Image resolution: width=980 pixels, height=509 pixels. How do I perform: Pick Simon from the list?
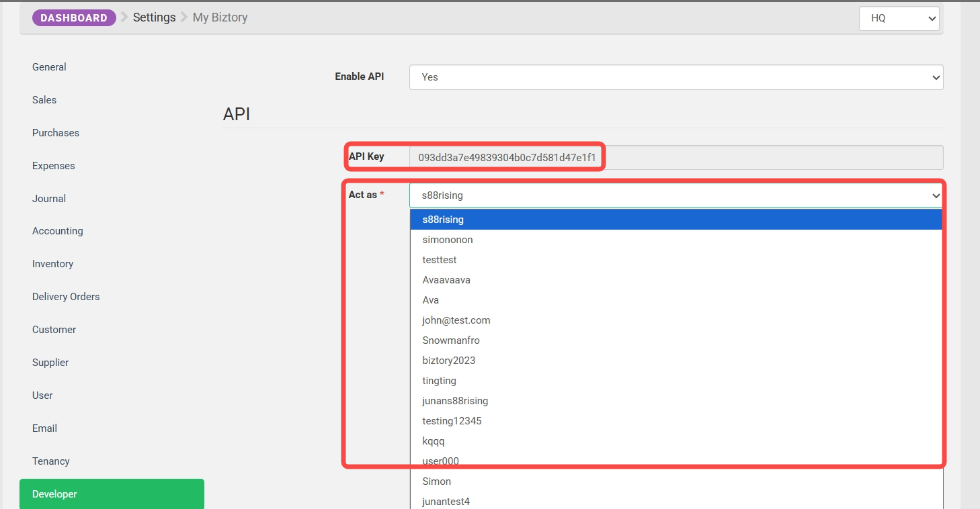(676, 481)
